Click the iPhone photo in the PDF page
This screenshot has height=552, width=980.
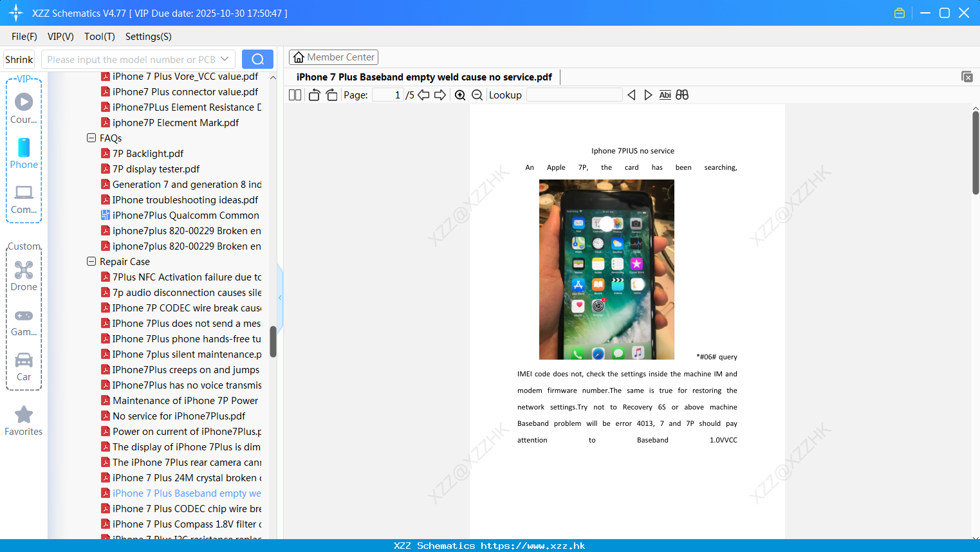click(x=607, y=270)
